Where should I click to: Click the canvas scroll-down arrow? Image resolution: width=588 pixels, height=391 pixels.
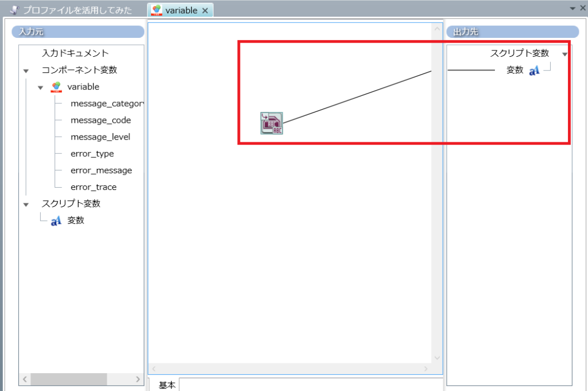tap(437, 358)
